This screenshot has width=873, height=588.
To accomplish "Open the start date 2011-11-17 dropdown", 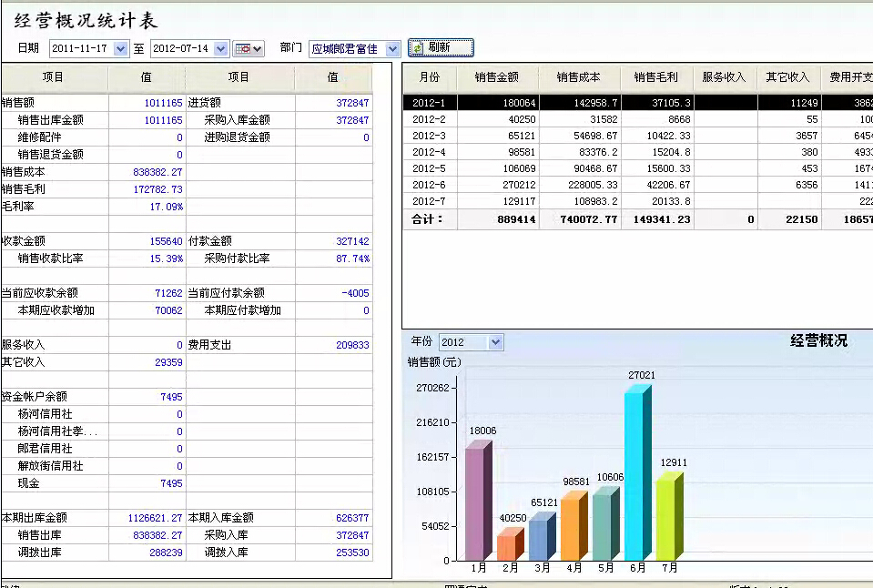I will coord(121,49).
